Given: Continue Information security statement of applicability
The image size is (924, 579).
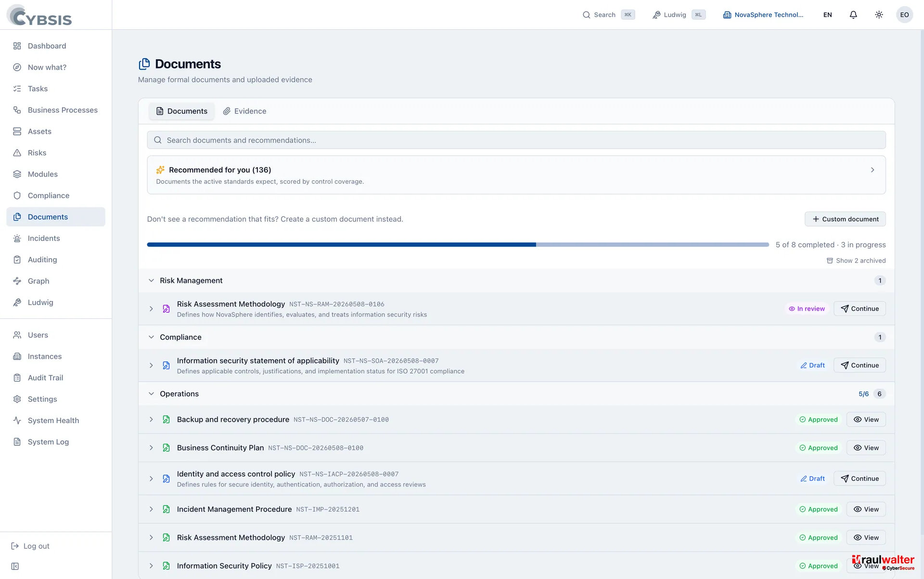Looking at the screenshot, I should [860, 365].
